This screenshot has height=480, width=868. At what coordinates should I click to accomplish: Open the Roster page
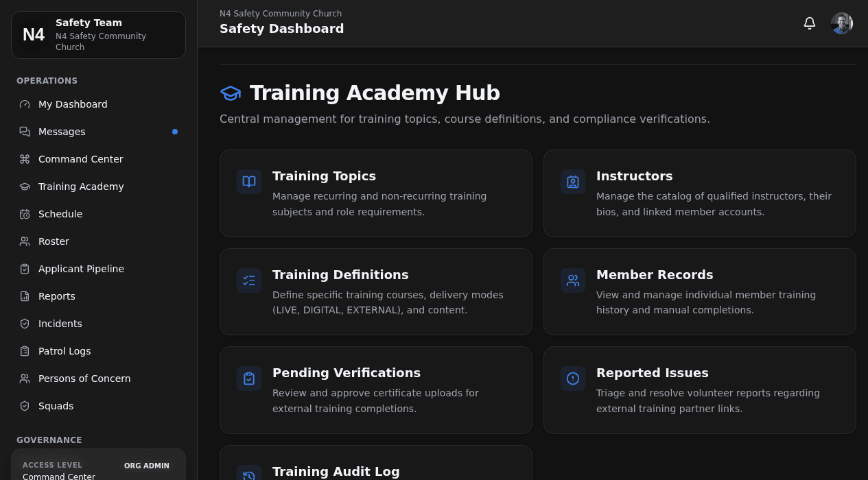[x=98, y=241]
